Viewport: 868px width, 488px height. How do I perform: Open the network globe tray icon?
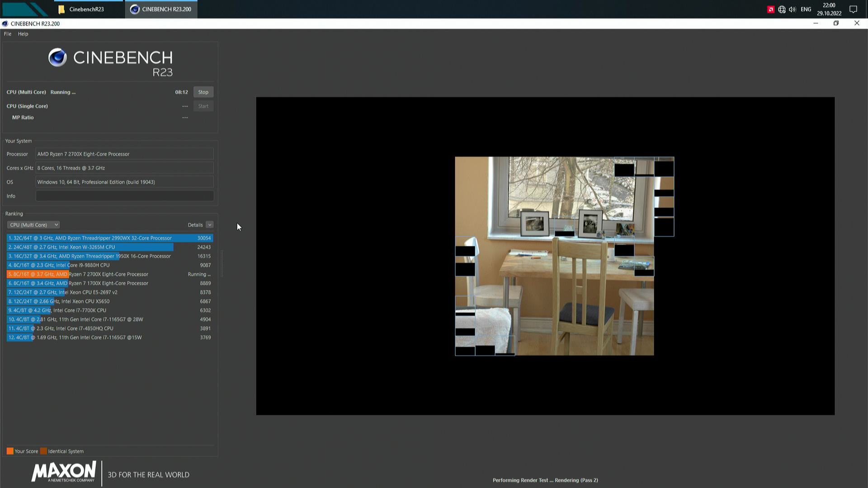pos(782,9)
